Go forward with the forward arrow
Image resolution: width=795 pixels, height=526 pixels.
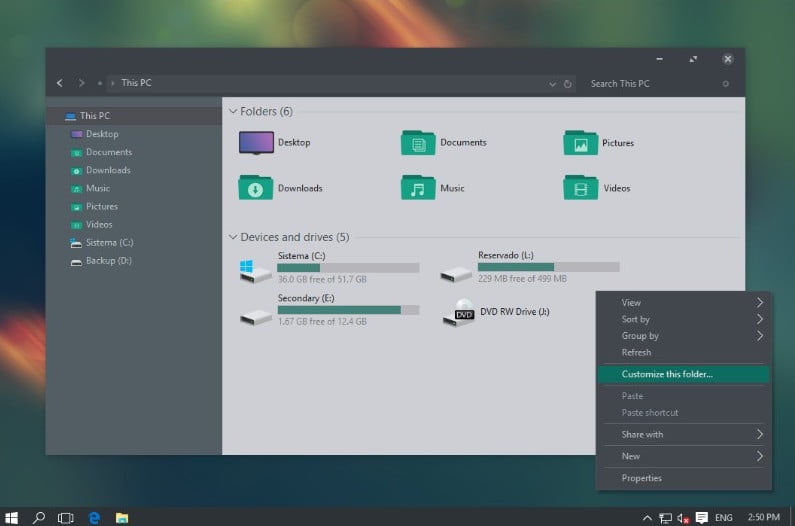click(x=81, y=83)
